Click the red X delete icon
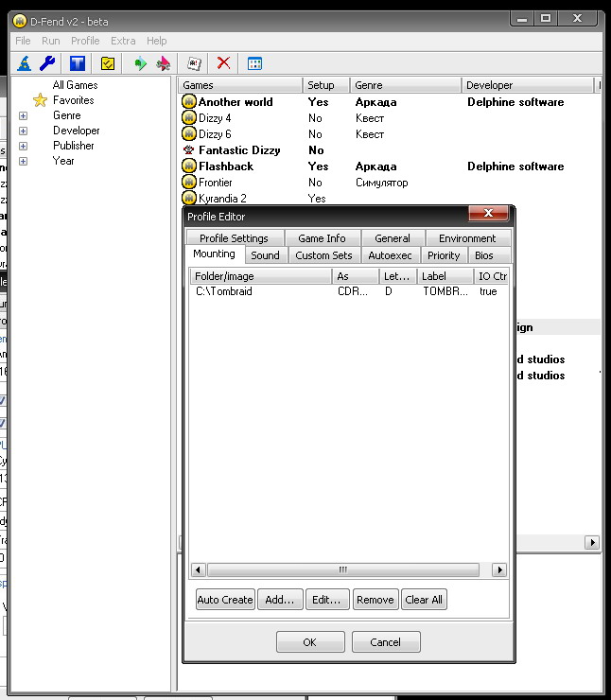Image resolution: width=611 pixels, height=700 pixels. pos(223,63)
